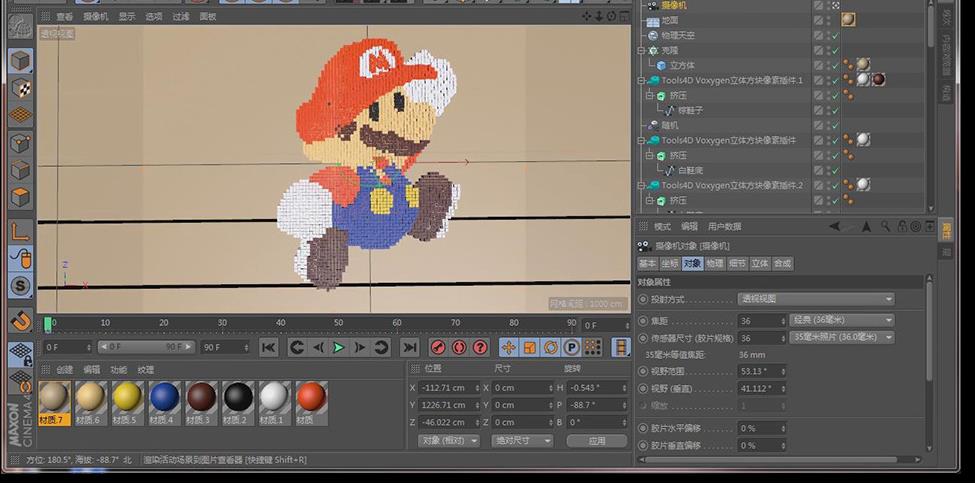Toggle scale keyframe recording icon

click(x=529, y=348)
